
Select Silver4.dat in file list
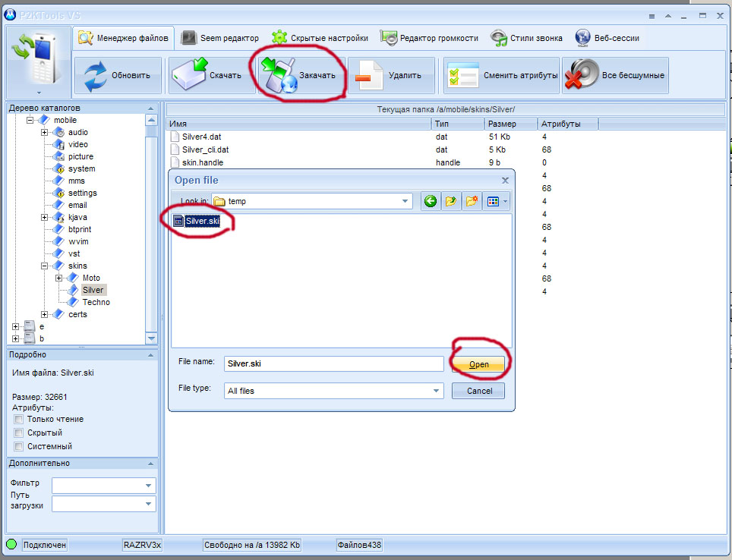[x=201, y=137]
